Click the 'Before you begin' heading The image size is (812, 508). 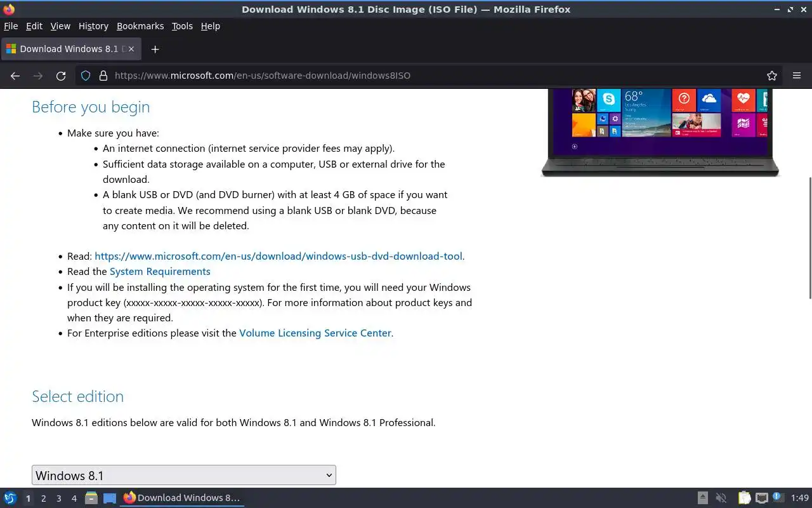click(91, 107)
